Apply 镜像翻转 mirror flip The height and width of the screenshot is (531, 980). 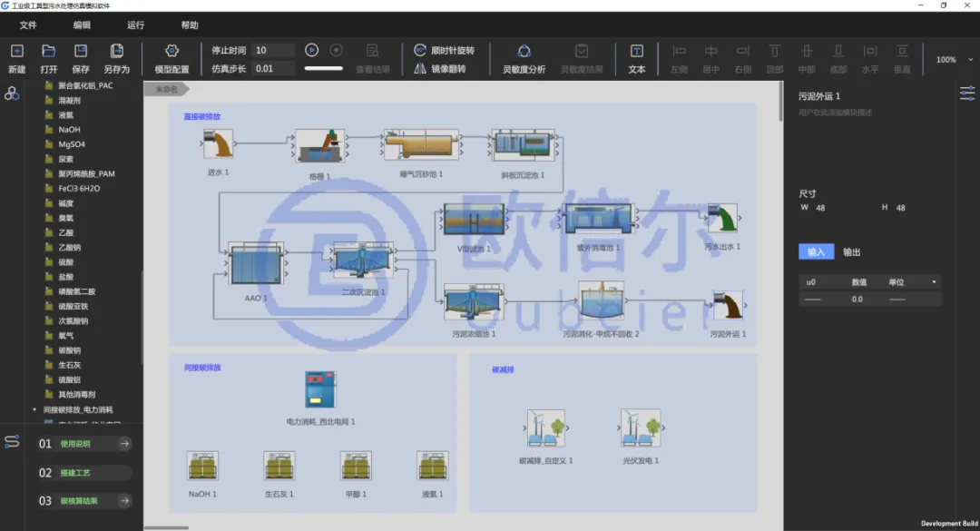point(440,69)
